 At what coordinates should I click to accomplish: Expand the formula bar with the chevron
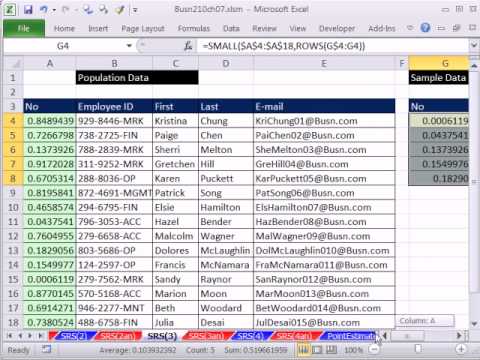coord(474,45)
